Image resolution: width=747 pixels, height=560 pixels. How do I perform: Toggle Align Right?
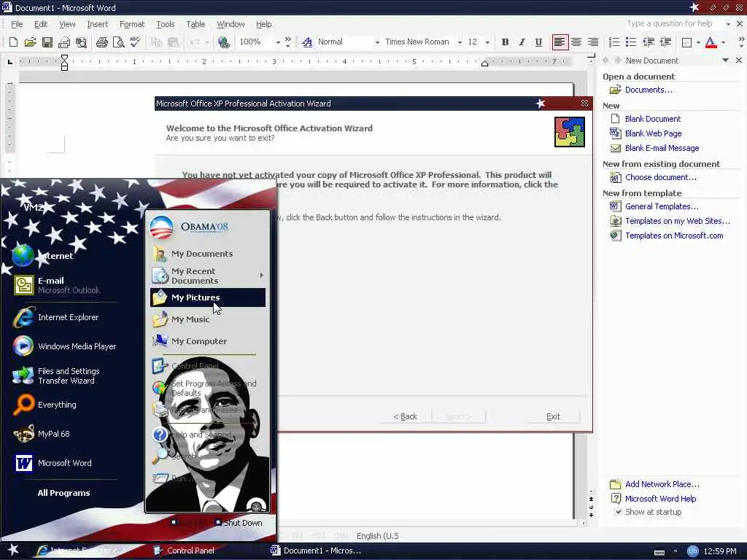[592, 42]
